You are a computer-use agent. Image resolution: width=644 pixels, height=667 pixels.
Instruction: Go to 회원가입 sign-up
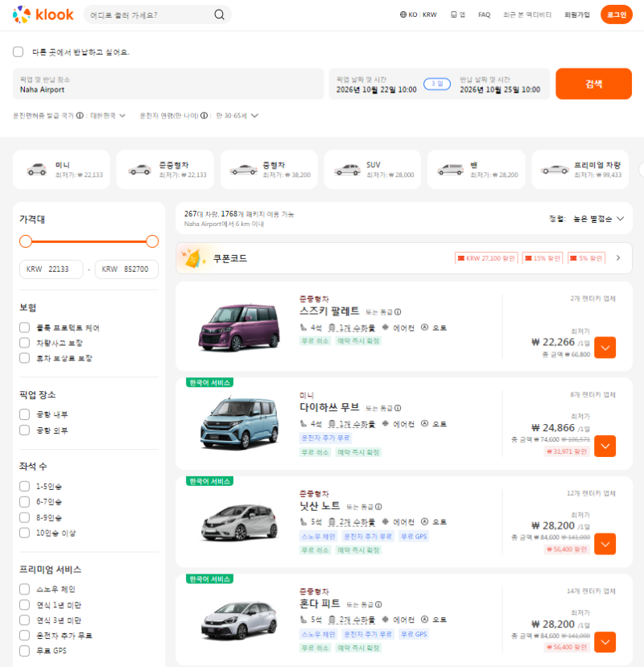click(576, 15)
